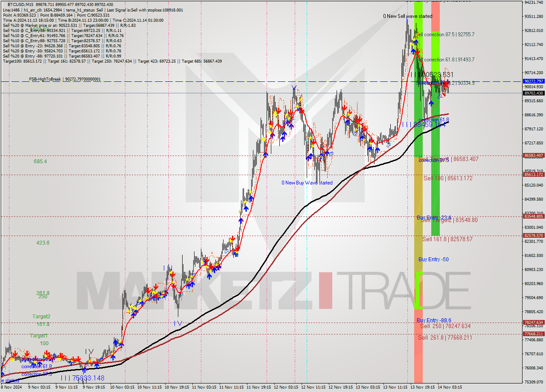This screenshot has height=392, width=546.
Task: Select the 75309.470 bottom price scale value
Action: pos(534,382)
